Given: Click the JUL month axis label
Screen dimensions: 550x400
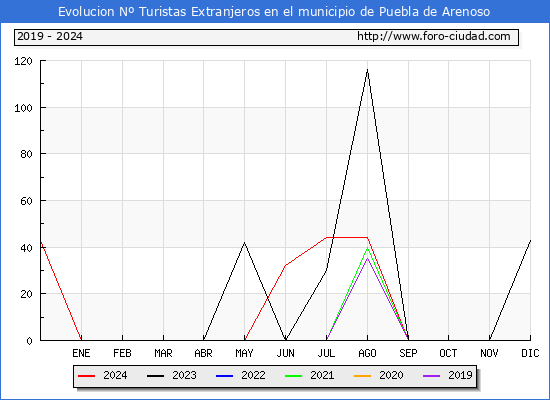Looking at the screenshot, I should click(x=326, y=353).
